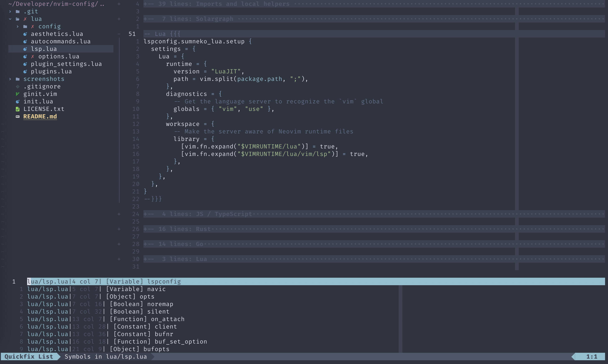Open plugins.lua in the file tree
Screen dimensions: 608x364
pos(51,71)
